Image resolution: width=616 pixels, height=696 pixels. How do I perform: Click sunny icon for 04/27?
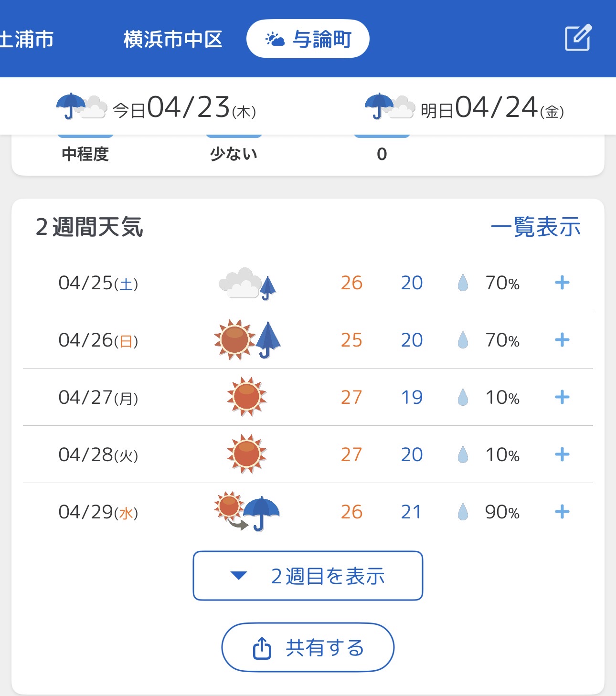(247, 397)
